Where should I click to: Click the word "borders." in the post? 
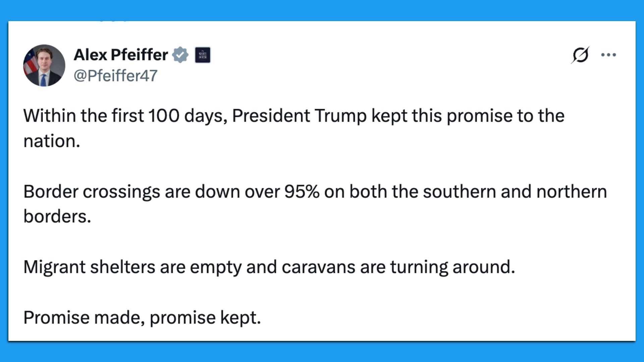tap(57, 217)
